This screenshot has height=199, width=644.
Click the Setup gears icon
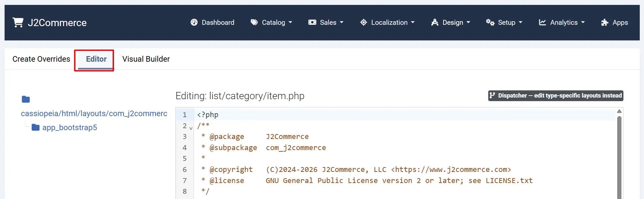[x=490, y=22]
